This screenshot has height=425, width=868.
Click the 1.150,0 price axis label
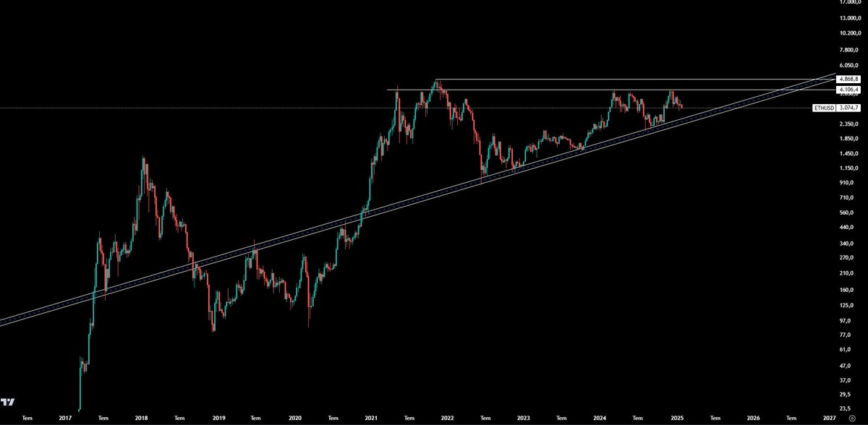(x=849, y=168)
